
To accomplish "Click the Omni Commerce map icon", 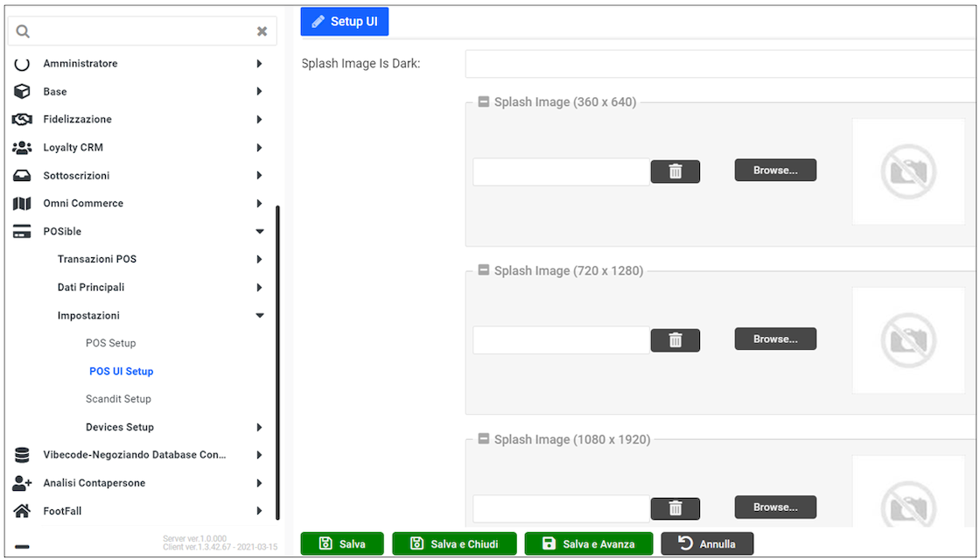I will point(23,204).
